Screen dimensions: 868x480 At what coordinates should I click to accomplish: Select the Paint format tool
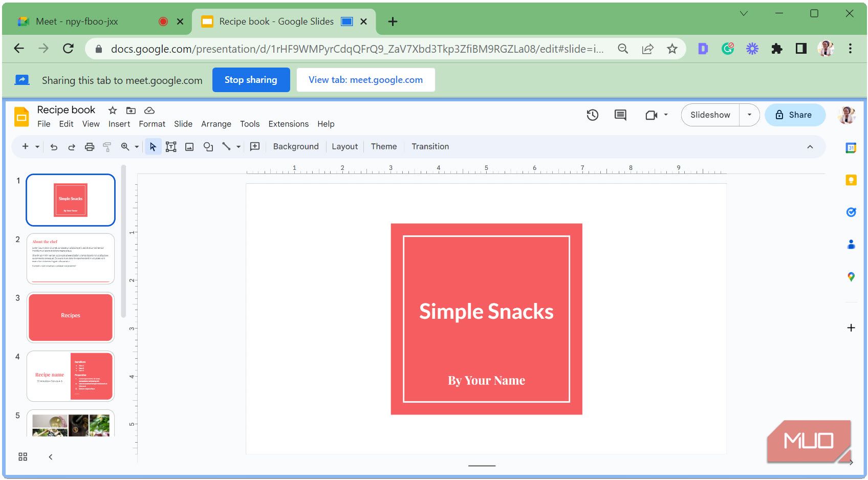pos(107,146)
